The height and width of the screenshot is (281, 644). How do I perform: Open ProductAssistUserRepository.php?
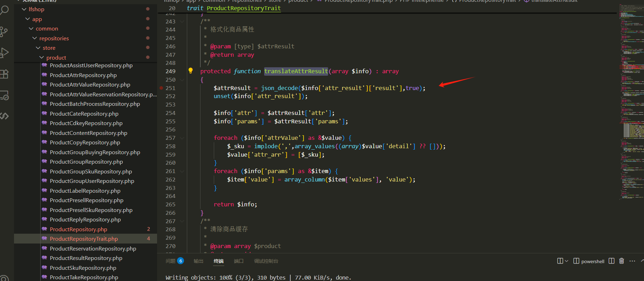tap(91, 66)
